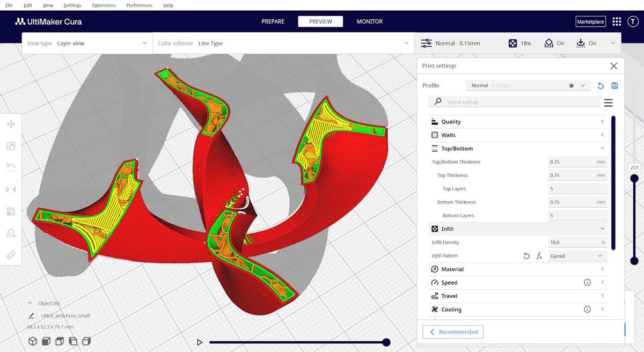Collapse the Infill settings section
The height and width of the screenshot is (352, 644).
point(518,229)
